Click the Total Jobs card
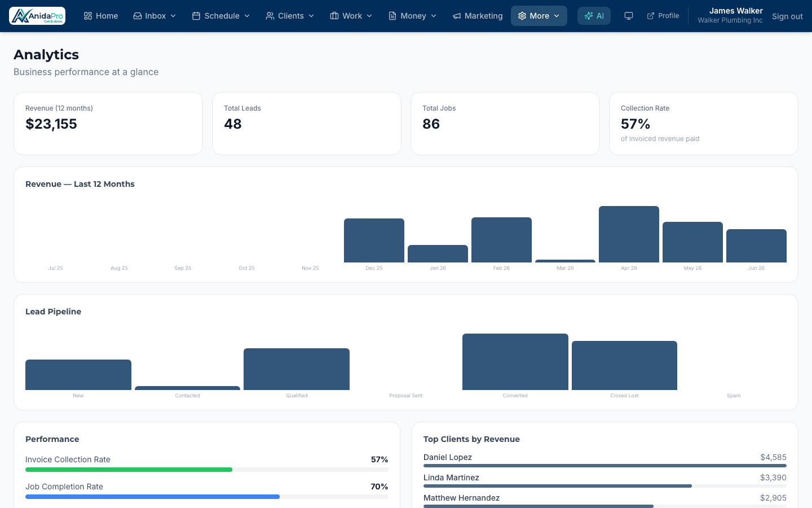Image resolution: width=812 pixels, height=508 pixels. (x=505, y=124)
